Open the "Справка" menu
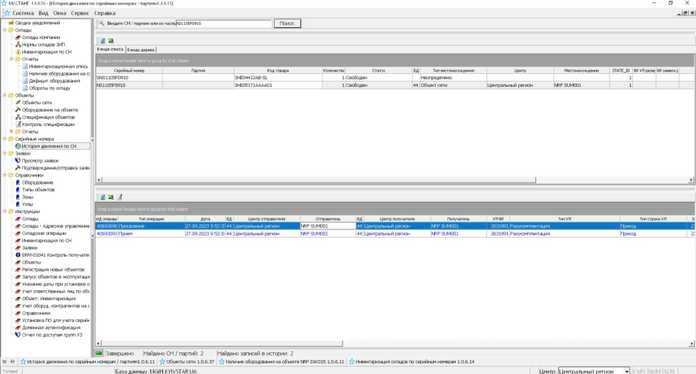696x374 pixels. (105, 13)
